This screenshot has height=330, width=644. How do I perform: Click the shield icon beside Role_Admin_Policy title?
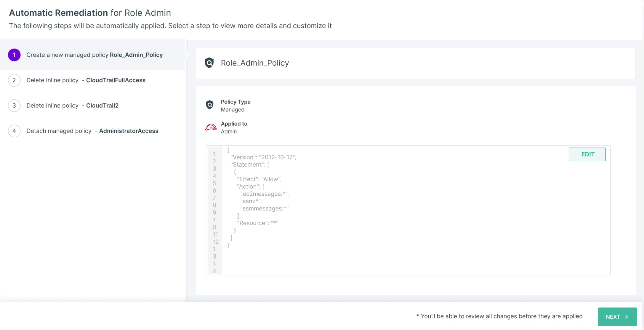tap(209, 63)
